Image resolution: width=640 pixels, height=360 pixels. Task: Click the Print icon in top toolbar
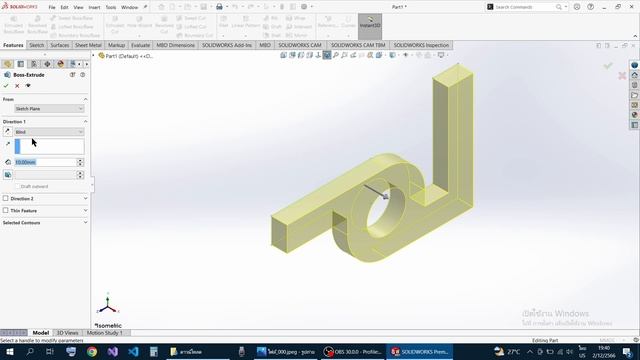[219, 7]
